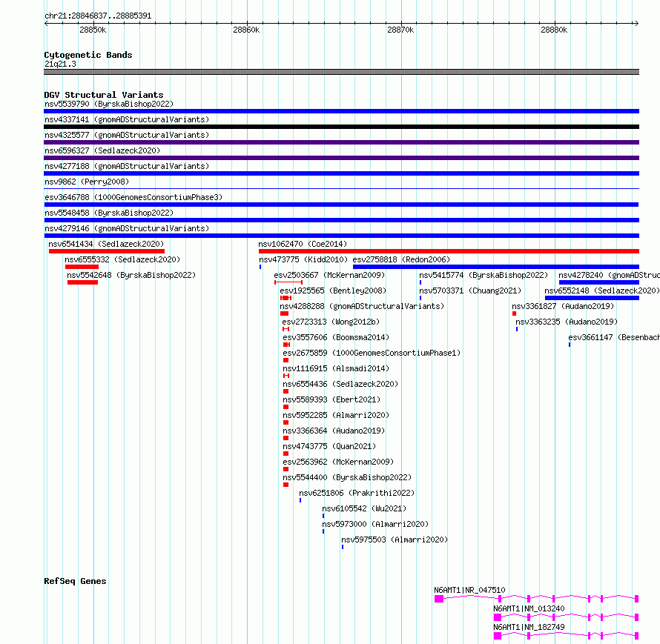This screenshot has width=660, height=644.
Task: Click nsv5415774 (ByrskaBishop2022) blue tick
Action: tap(420, 282)
